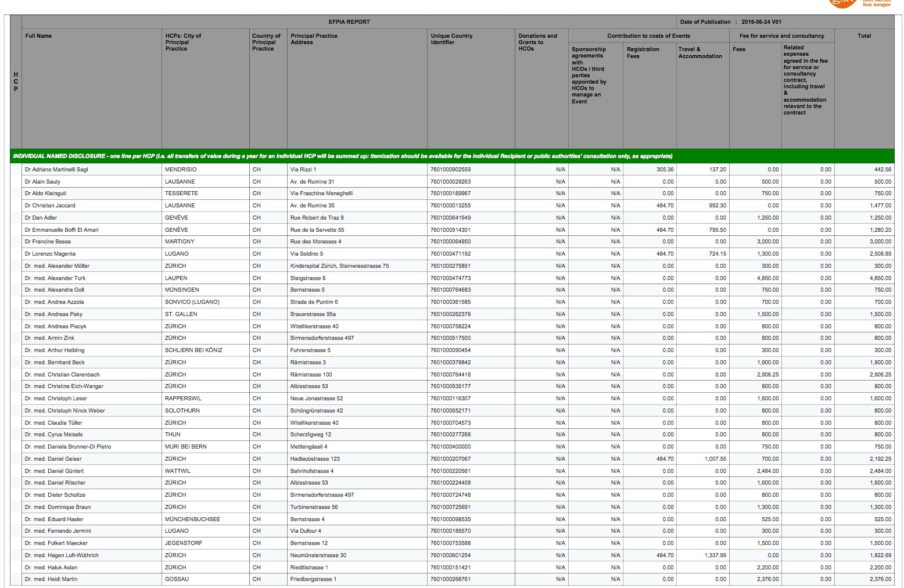Click identifier '7601000400000'
Viewport: 904px width, 588px height.
point(451,447)
